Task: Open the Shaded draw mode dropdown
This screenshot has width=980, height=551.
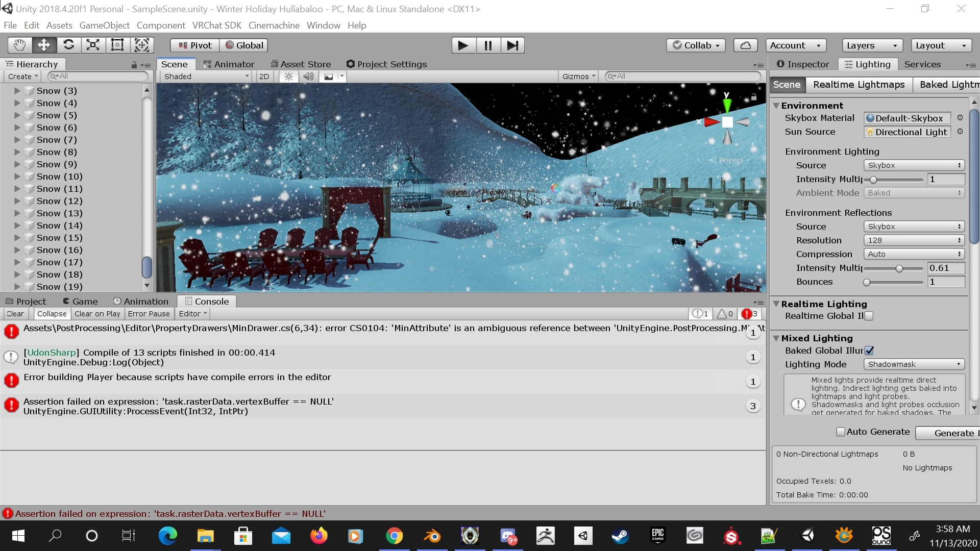Action: [x=206, y=77]
